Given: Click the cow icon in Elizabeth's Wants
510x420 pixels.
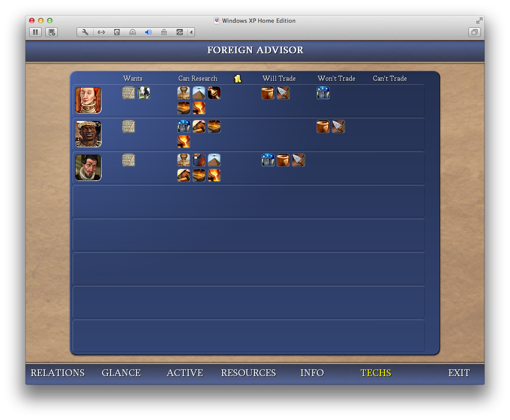Looking at the screenshot, I should tap(144, 93).
